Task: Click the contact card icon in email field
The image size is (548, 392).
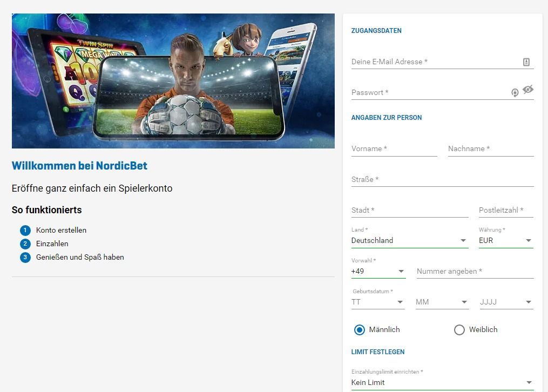Action: click(526, 62)
